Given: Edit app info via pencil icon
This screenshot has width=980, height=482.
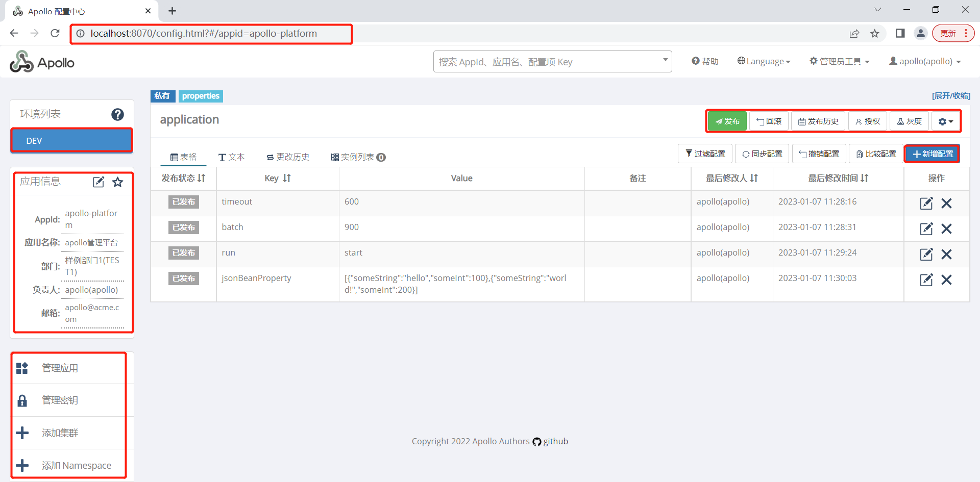Looking at the screenshot, I should (x=99, y=182).
